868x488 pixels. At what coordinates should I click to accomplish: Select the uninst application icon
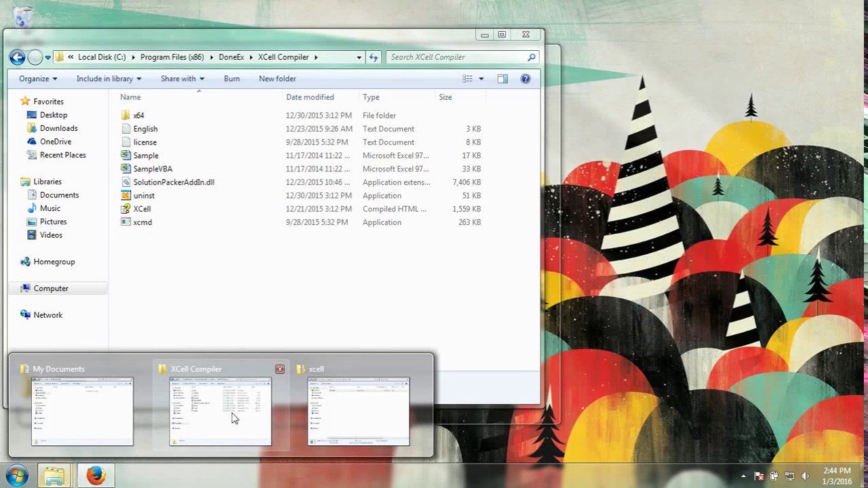click(125, 196)
